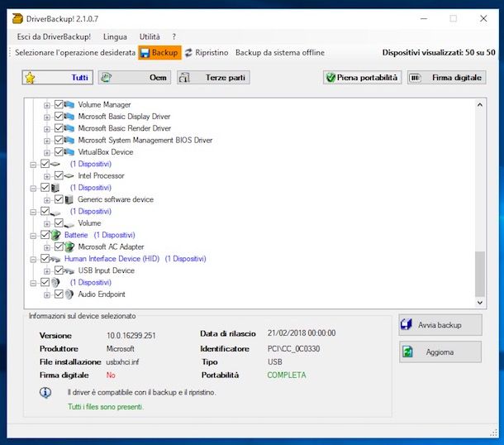Uncheck the Volume Manager checkbox
The height and width of the screenshot is (445, 504).
59,104
